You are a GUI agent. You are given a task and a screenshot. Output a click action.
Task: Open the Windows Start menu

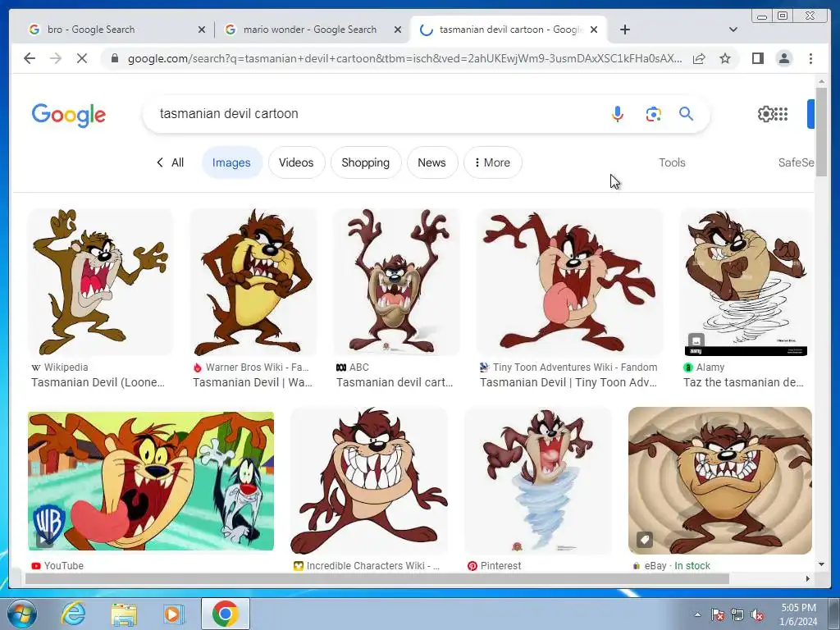[x=22, y=614]
